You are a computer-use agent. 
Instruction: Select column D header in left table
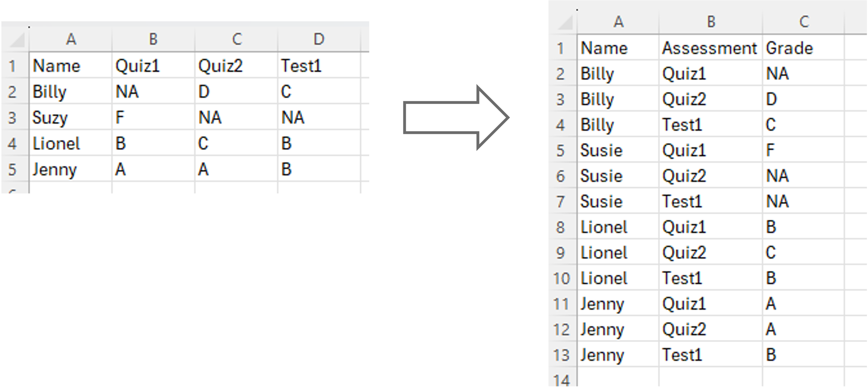[x=319, y=39]
